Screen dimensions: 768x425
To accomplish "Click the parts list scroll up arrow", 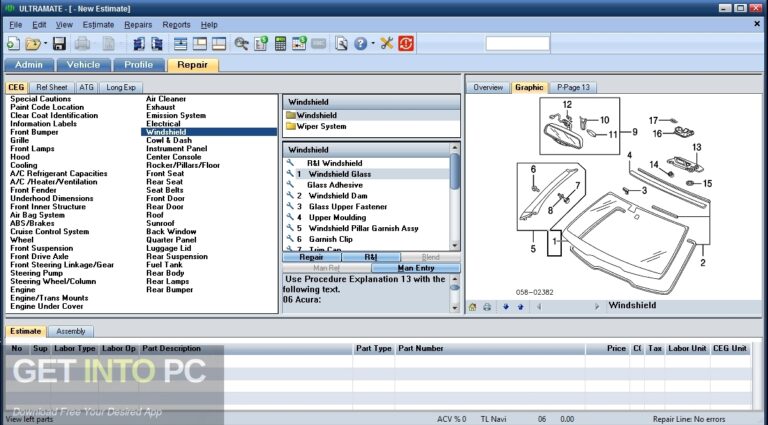I will [x=455, y=148].
